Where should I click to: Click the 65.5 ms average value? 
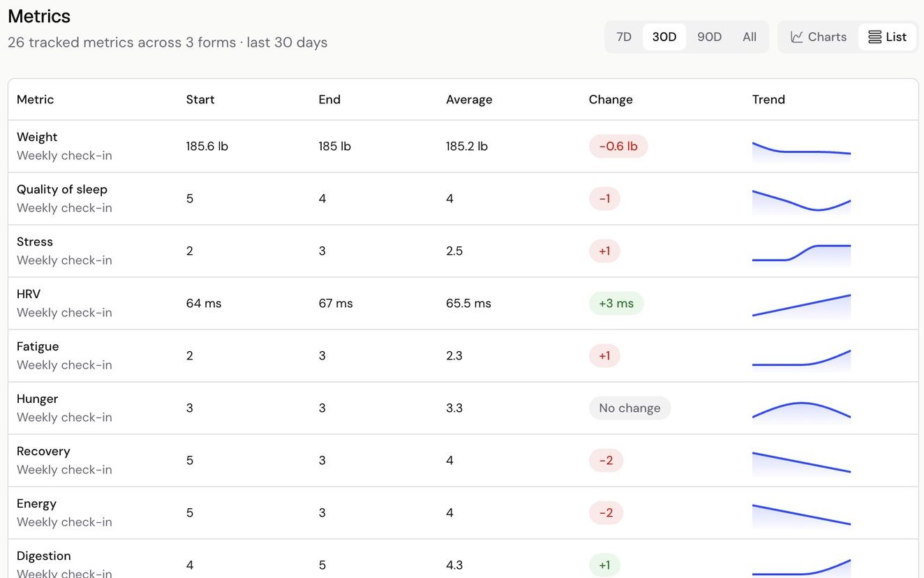(468, 304)
